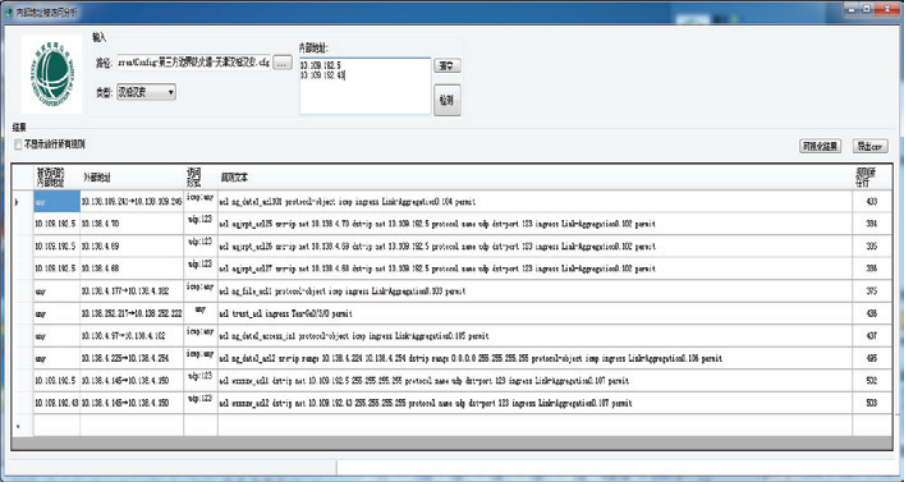This screenshot has height=484, width=906.
Task: Click the button left of export csv
Action: point(820,146)
